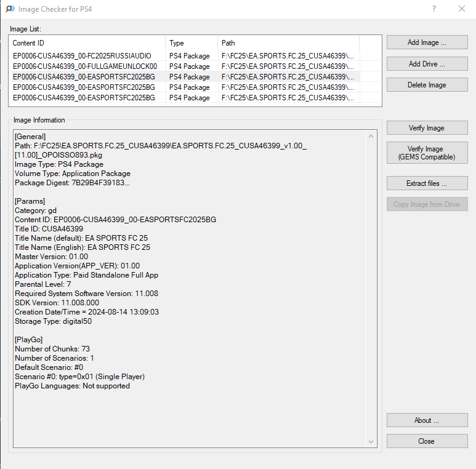
Task: Click the Image Checker app icon in the title bar
Action: (10, 9)
